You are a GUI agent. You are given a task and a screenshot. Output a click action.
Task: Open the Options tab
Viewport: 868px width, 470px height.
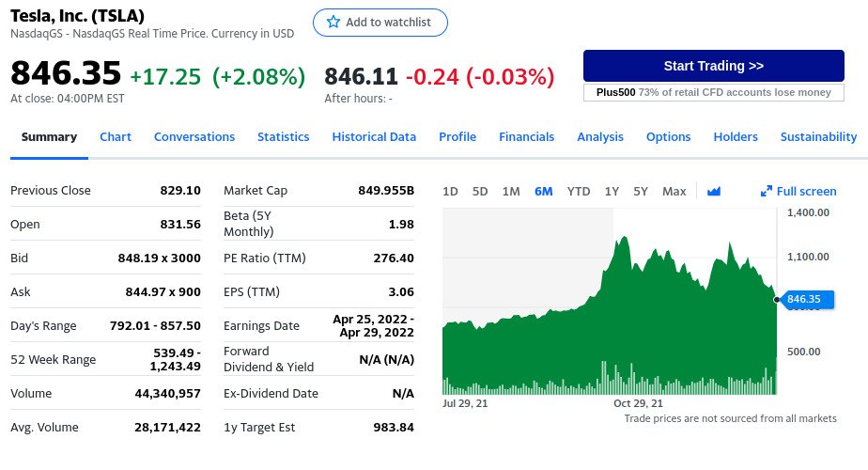(668, 137)
